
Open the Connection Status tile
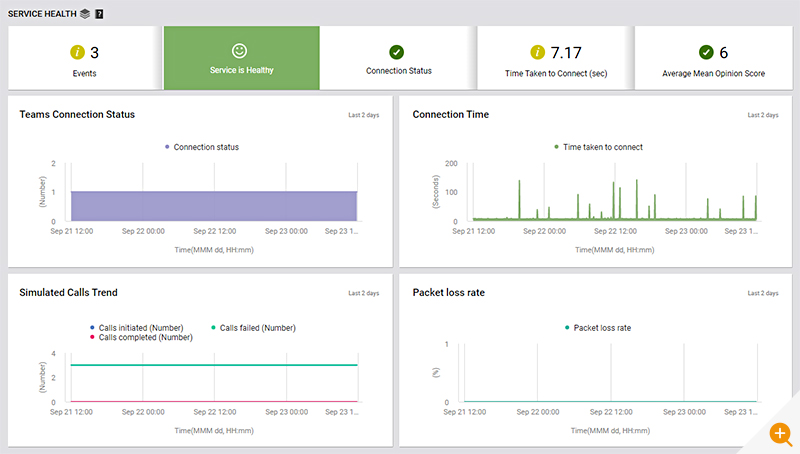pos(398,58)
